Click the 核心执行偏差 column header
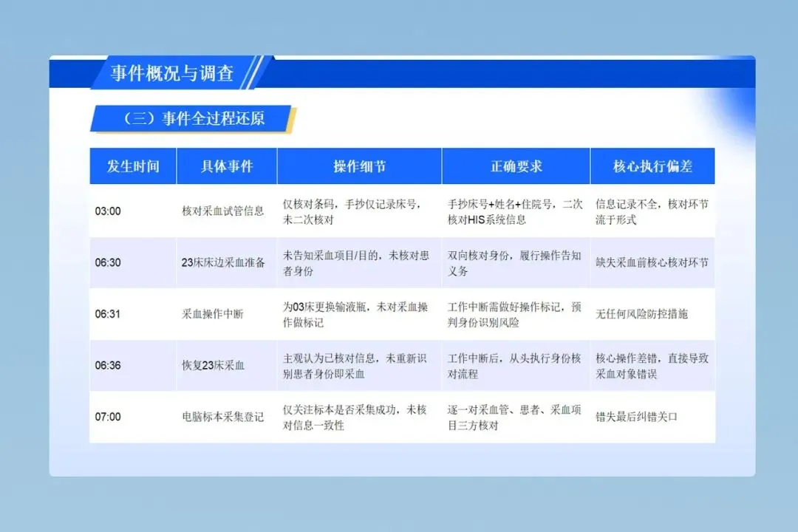Screen dimensions: 798x532 pyautogui.click(x=652, y=166)
